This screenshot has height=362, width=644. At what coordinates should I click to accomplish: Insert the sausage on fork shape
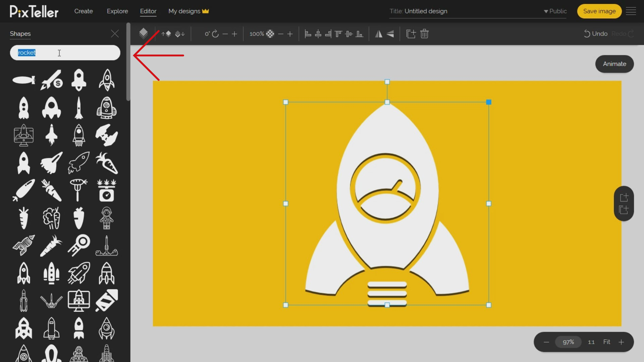pyautogui.click(x=78, y=190)
